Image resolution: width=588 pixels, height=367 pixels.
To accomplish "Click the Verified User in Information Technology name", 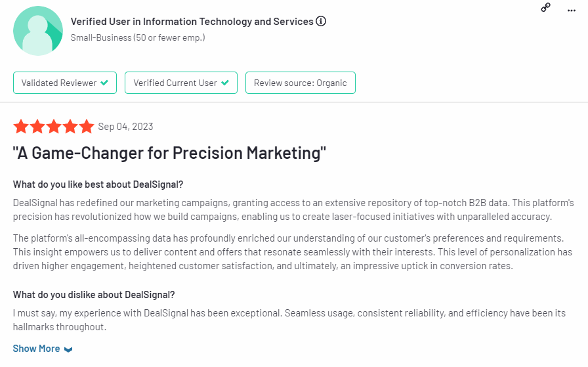I will (x=192, y=22).
